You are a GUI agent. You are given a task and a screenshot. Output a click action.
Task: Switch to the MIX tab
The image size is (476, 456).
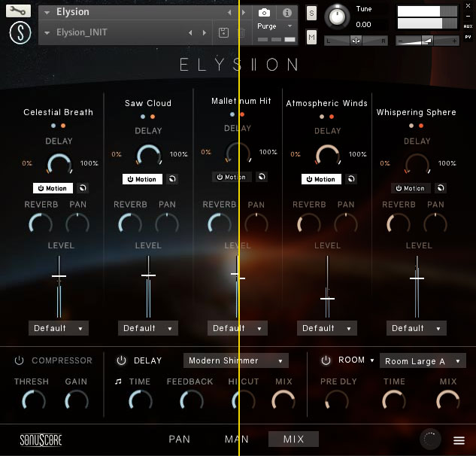(293, 439)
